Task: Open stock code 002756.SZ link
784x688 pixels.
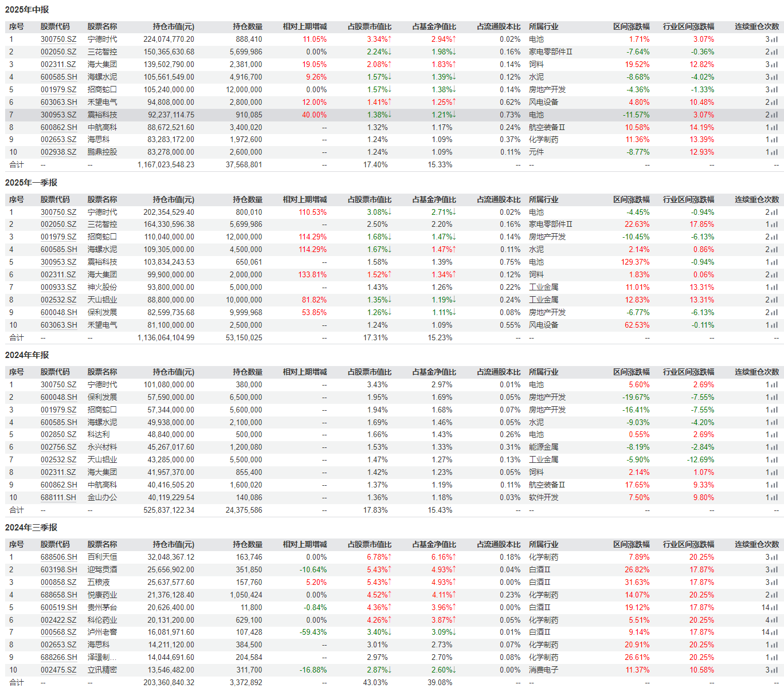Action: (x=58, y=447)
